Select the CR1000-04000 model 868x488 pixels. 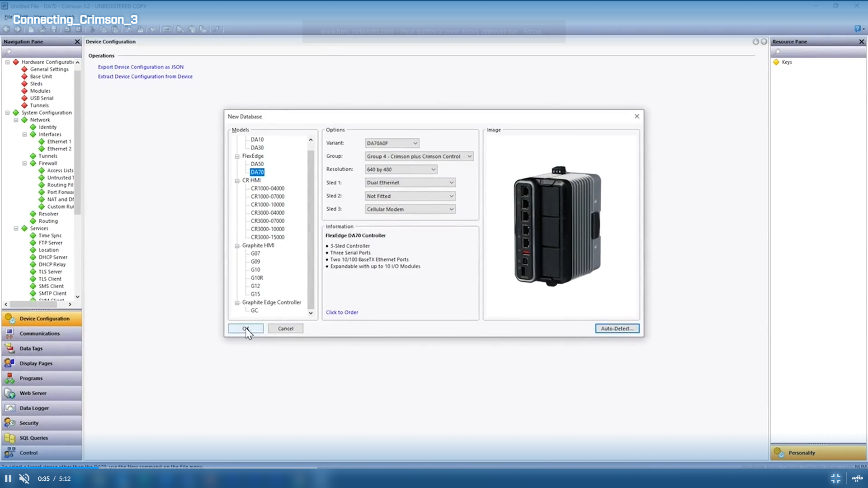click(268, 188)
